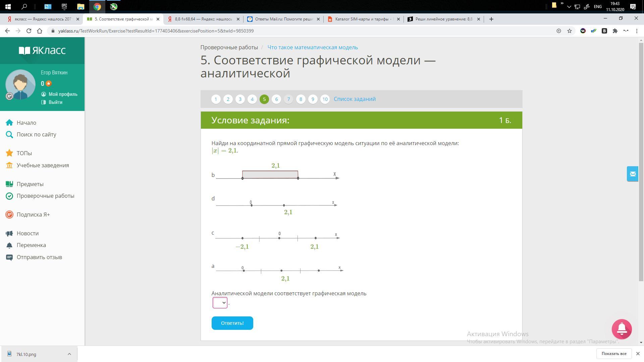Image resolution: width=644 pixels, height=362 pixels.
Task: Open File Explorer from the taskbar
Action: coord(80,6)
